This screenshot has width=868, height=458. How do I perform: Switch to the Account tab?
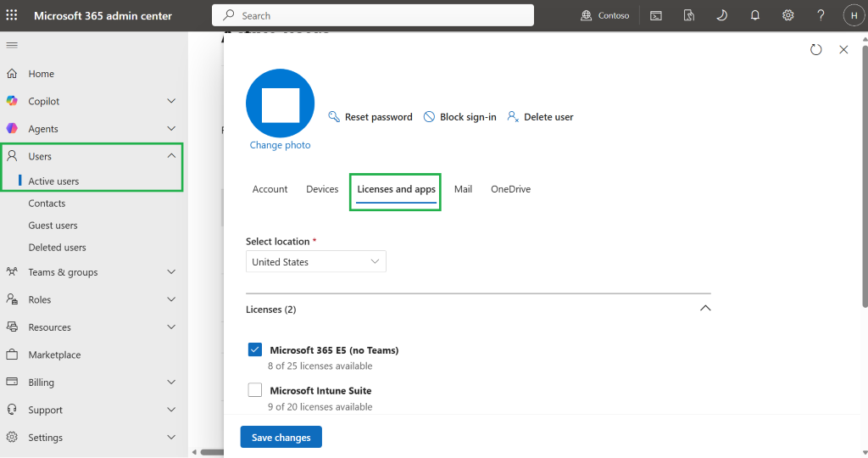pos(270,189)
